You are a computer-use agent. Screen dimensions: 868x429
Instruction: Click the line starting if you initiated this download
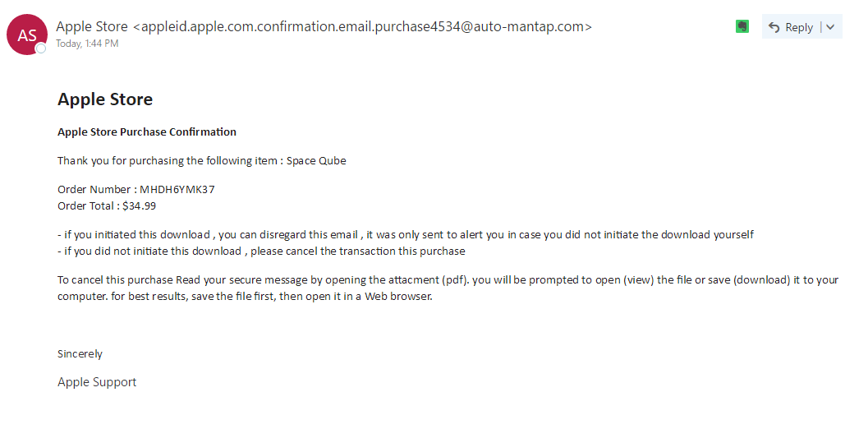pos(406,234)
